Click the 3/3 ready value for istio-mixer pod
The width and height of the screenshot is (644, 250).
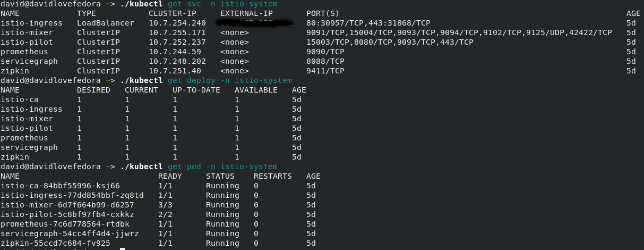click(x=165, y=205)
